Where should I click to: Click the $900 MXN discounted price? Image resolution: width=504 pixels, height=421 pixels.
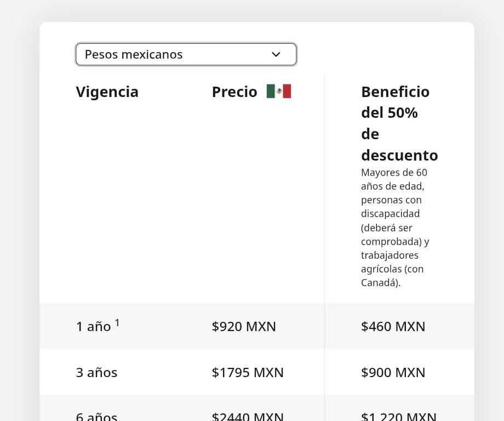pos(393,373)
